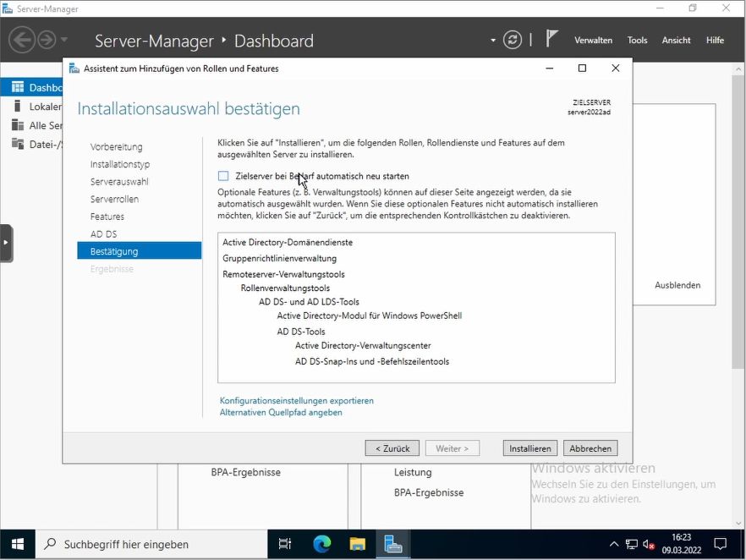Click the Abbrechen button
Viewport: 746px width, 560px height.
[590, 448]
